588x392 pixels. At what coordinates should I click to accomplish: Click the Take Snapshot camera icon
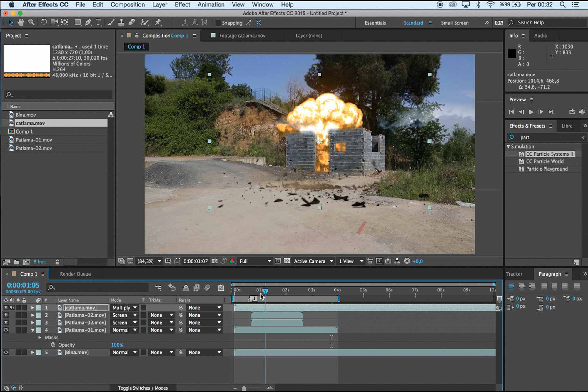[x=215, y=261]
